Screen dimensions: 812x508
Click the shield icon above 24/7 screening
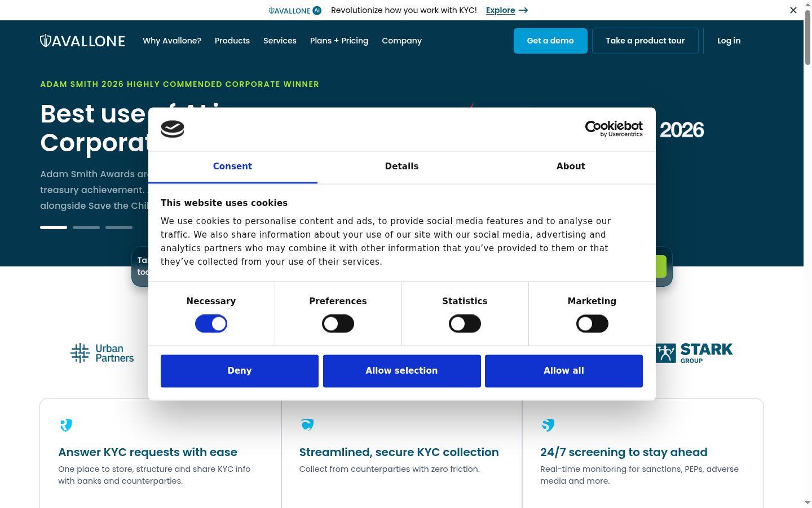pos(548,425)
